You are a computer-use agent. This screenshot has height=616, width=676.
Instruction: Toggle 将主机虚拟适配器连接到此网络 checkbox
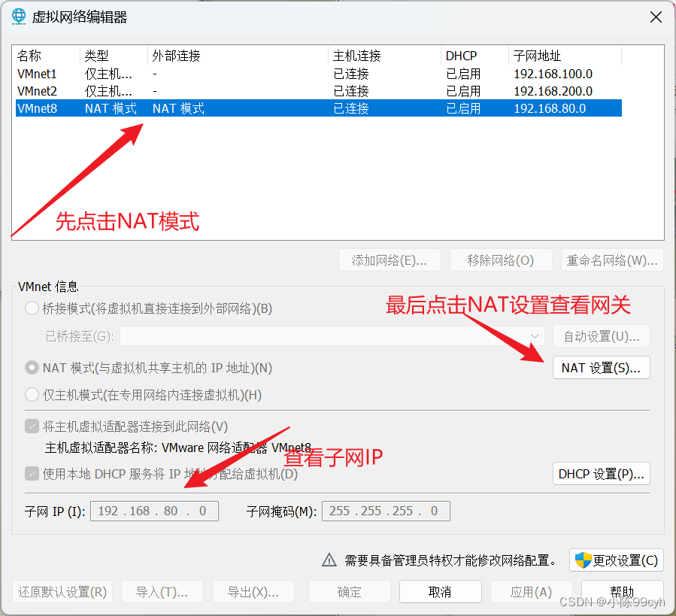click(32, 426)
